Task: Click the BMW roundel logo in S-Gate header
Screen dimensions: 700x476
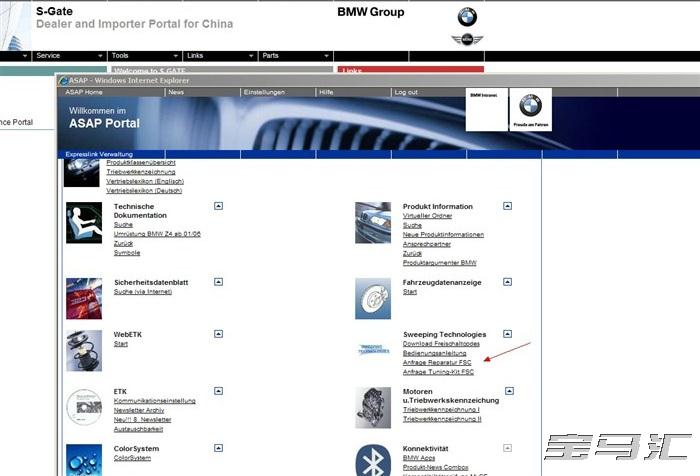Action: tap(467, 17)
